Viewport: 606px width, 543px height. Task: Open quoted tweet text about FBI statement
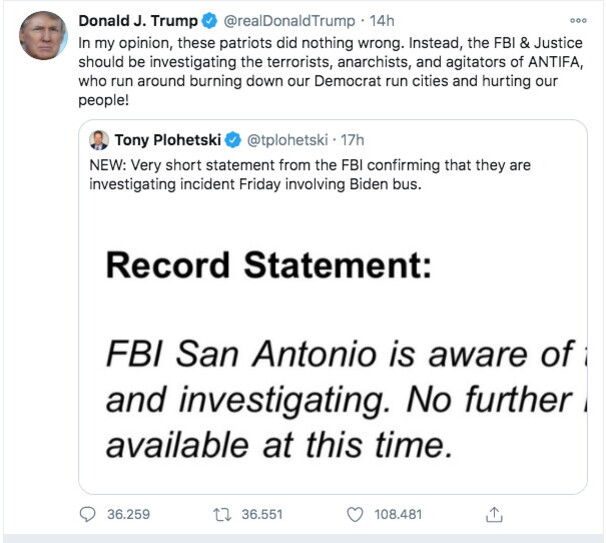point(300,174)
